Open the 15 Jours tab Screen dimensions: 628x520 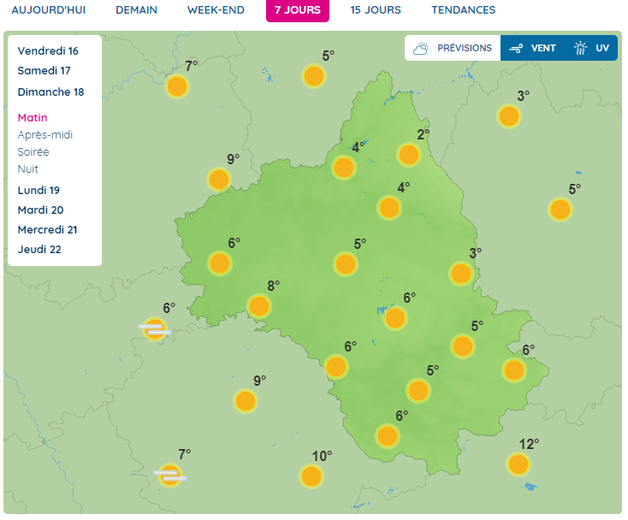click(376, 10)
